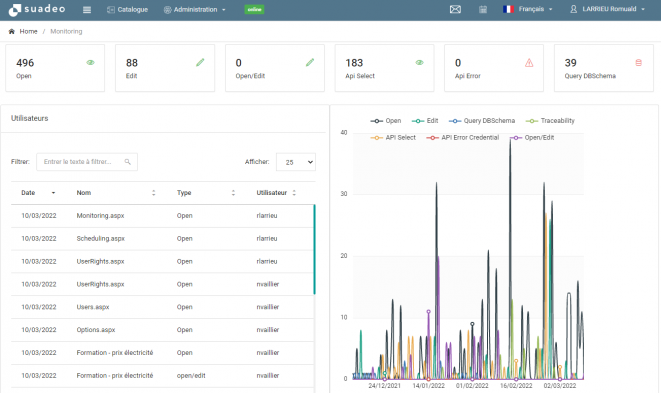661x393 pixels.
Task: Click the Options.aspx row name
Action: [x=96, y=330]
